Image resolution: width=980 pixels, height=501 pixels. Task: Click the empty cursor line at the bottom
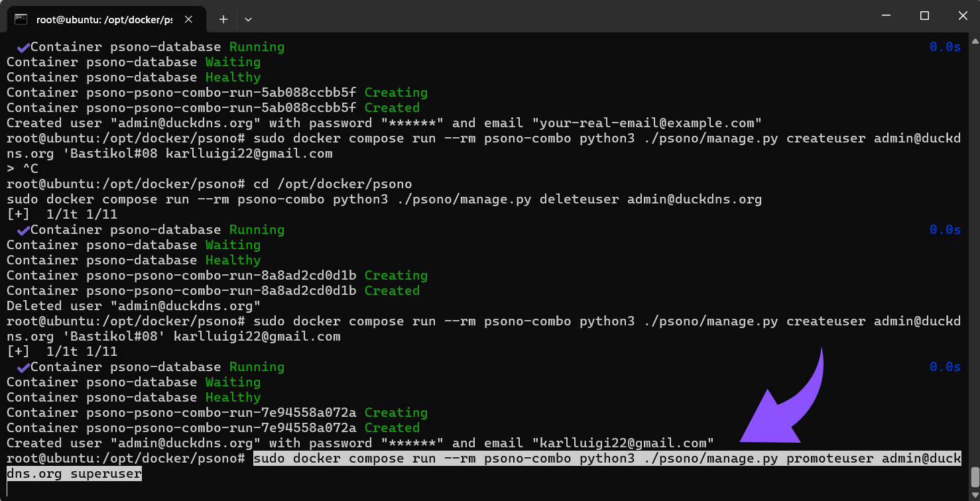(x=484, y=490)
